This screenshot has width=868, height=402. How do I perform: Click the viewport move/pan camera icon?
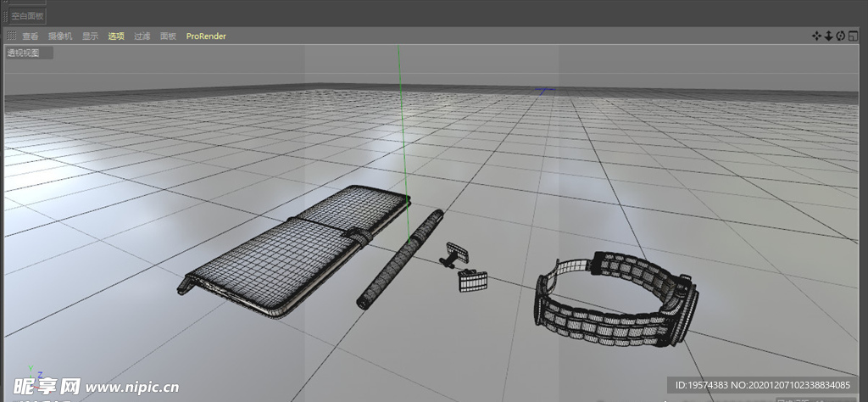click(x=816, y=36)
